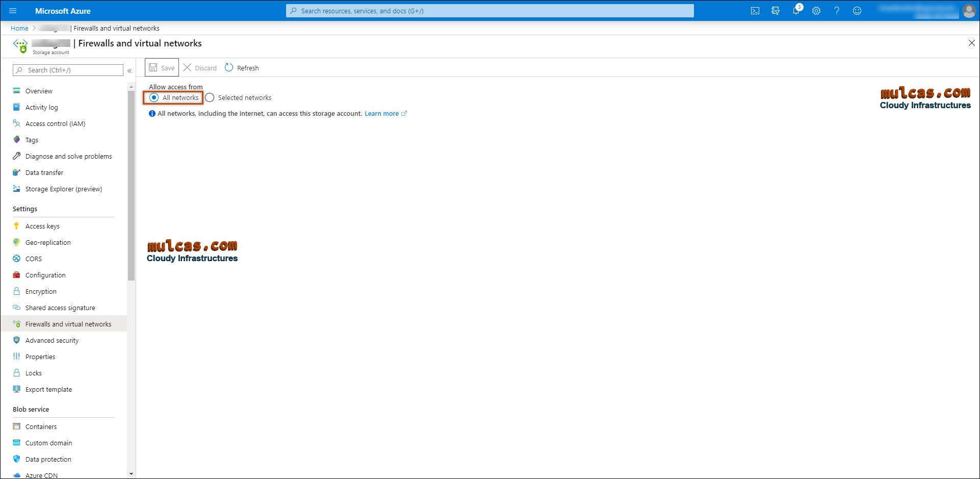Open Cloud Shell from top bar

click(x=755, y=11)
